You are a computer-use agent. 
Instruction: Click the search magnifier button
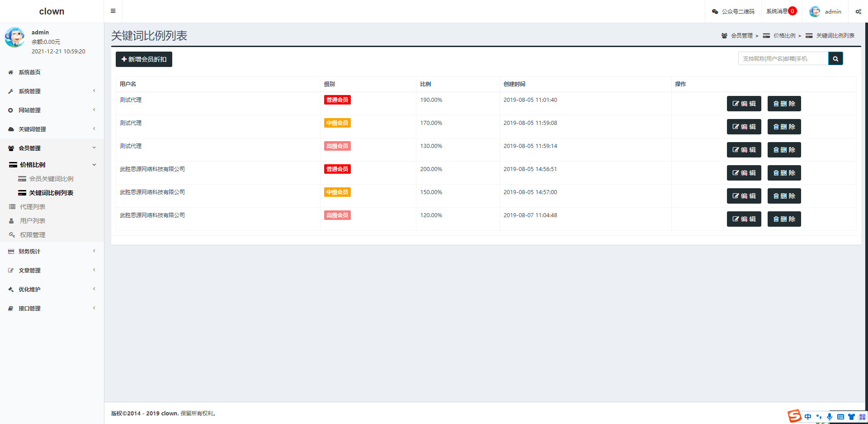pyautogui.click(x=835, y=59)
